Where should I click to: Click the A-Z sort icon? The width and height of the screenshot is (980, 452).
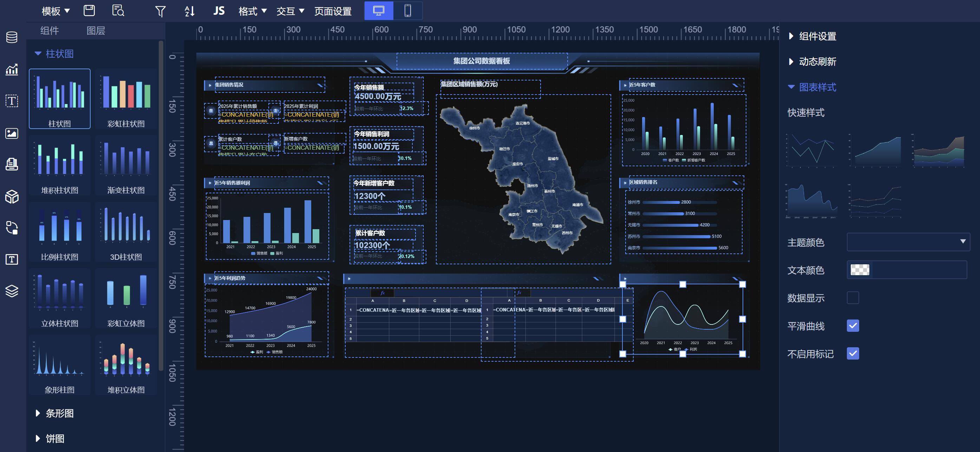pyautogui.click(x=189, y=12)
